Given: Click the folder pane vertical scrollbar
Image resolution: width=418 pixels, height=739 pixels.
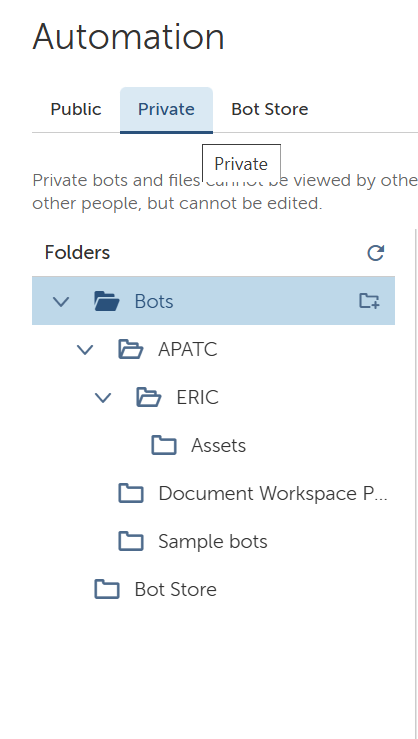Looking at the screenshot, I should (x=416, y=484).
